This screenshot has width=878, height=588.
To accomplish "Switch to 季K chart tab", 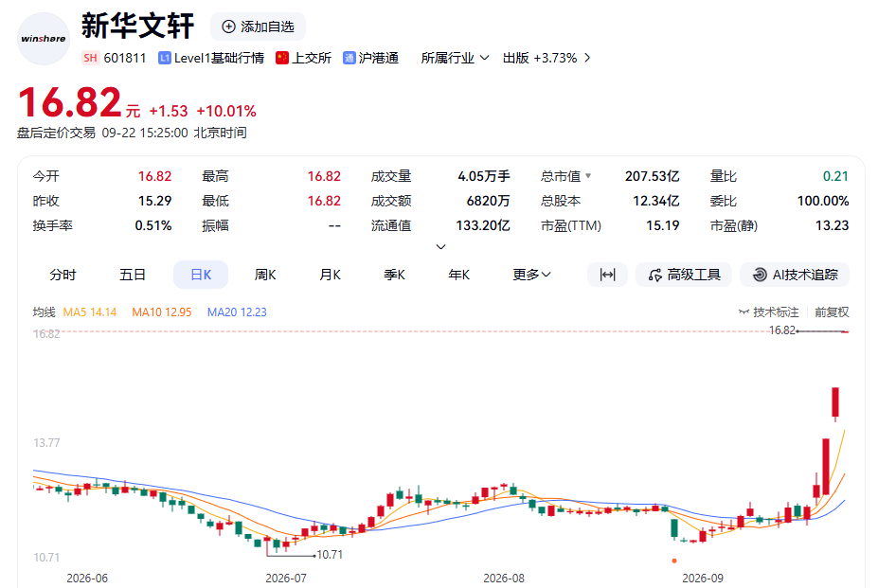I will (x=394, y=275).
